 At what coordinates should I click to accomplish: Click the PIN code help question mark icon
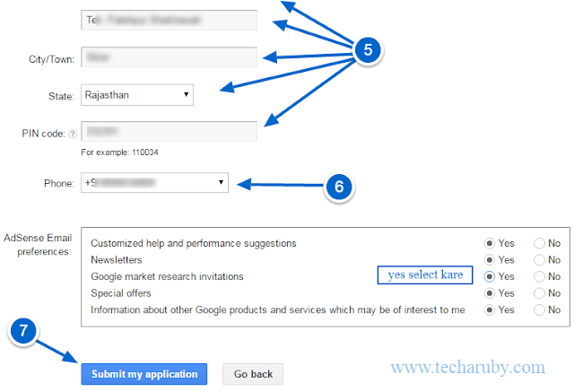pyautogui.click(x=72, y=134)
